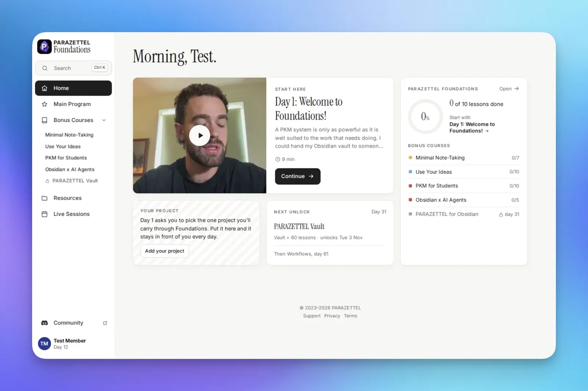Click the lock icon beside day 31
The width and height of the screenshot is (588, 391).
point(501,214)
